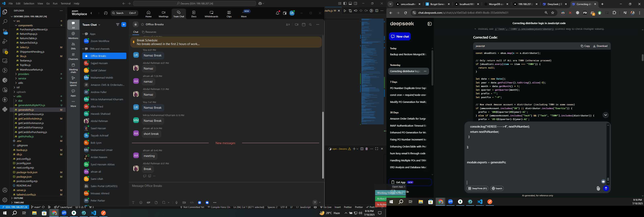Collapse the DMs and channels group
The width and height of the screenshot is (644, 217).
(x=83, y=49)
